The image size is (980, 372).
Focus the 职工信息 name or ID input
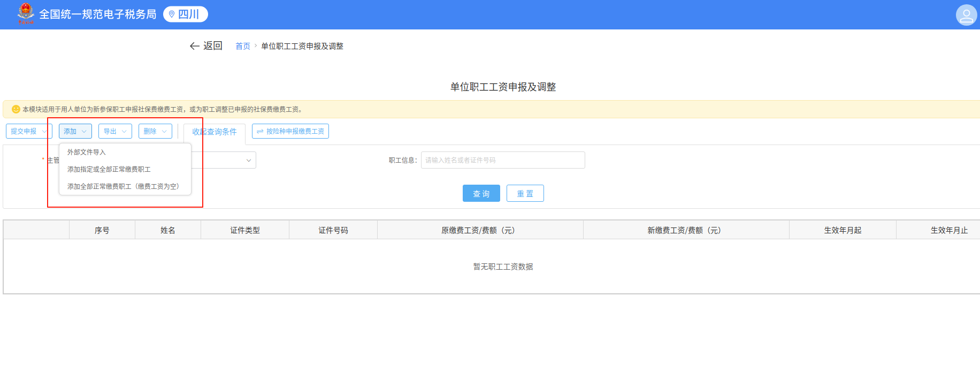(x=502, y=160)
